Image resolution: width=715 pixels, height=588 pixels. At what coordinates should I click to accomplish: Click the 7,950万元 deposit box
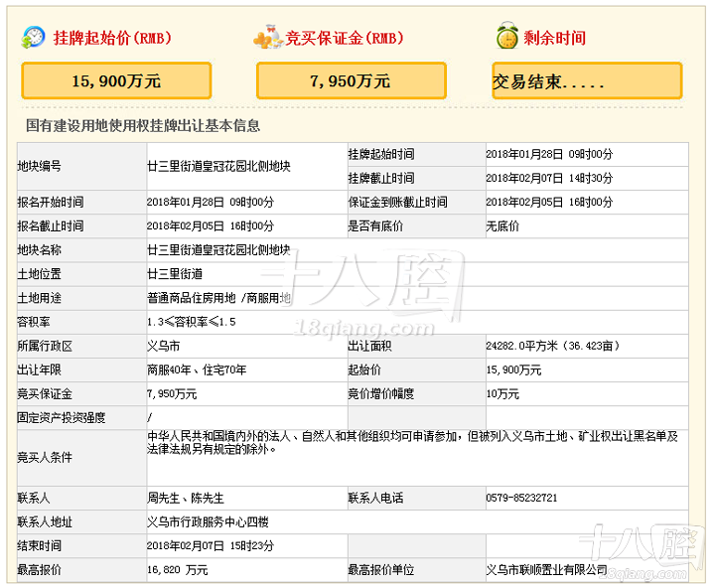point(351,80)
